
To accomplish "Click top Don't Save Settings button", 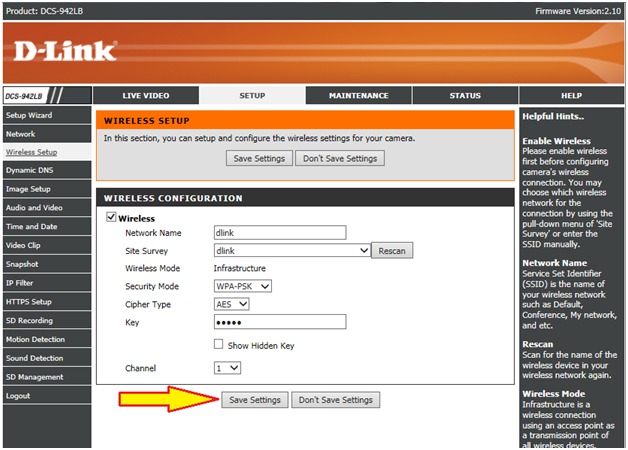I will click(x=340, y=158).
